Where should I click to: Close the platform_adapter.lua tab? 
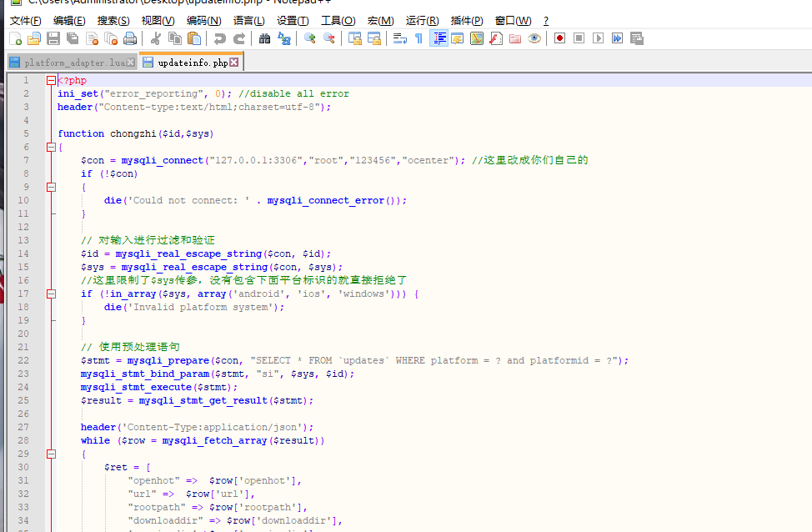131,63
